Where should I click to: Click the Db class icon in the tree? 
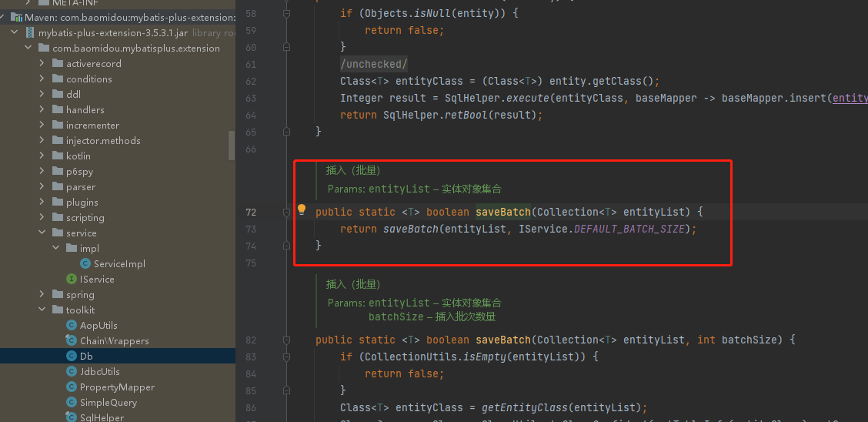72,356
